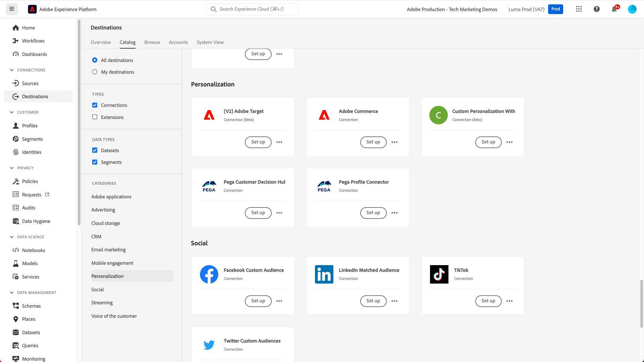Screen dimensions: 644x362
Task: Set up the (V2) Adobe Target destination
Action: point(258,142)
